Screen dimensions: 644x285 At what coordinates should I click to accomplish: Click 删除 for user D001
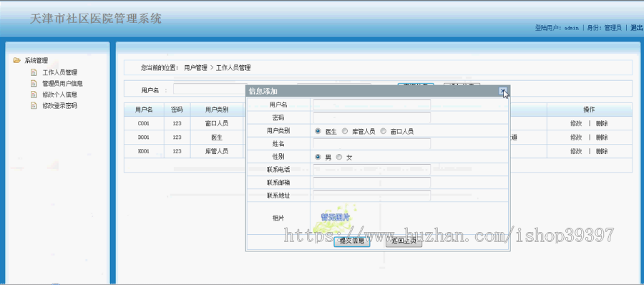click(x=602, y=137)
